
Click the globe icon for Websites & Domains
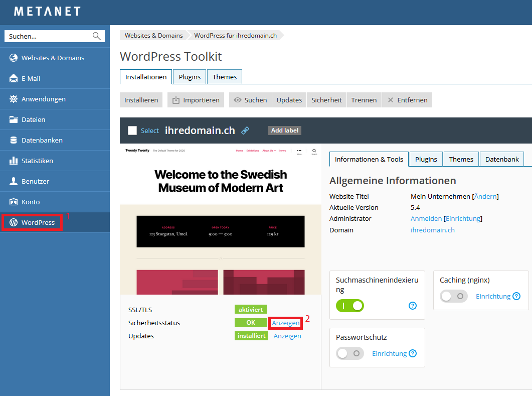(x=14, y=58)
